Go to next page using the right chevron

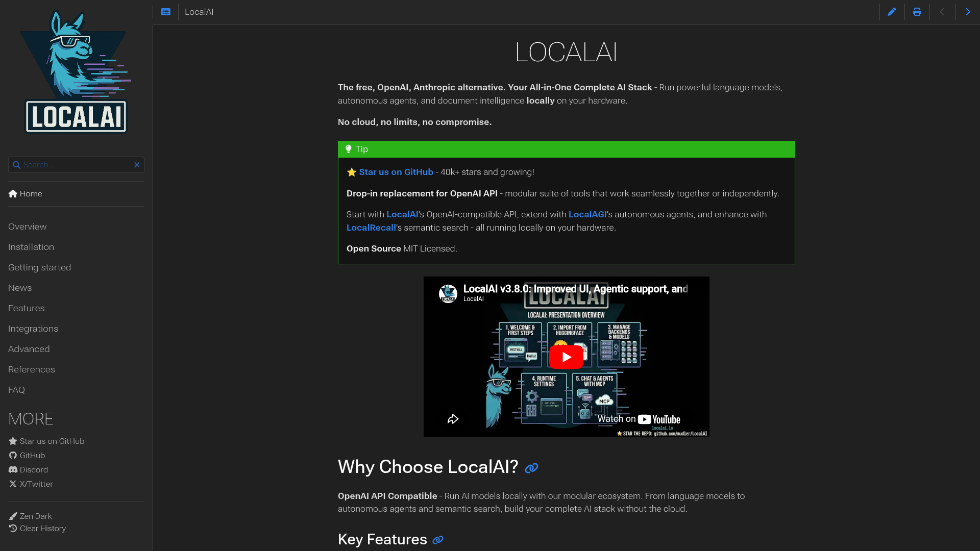[x=968, y=11]
